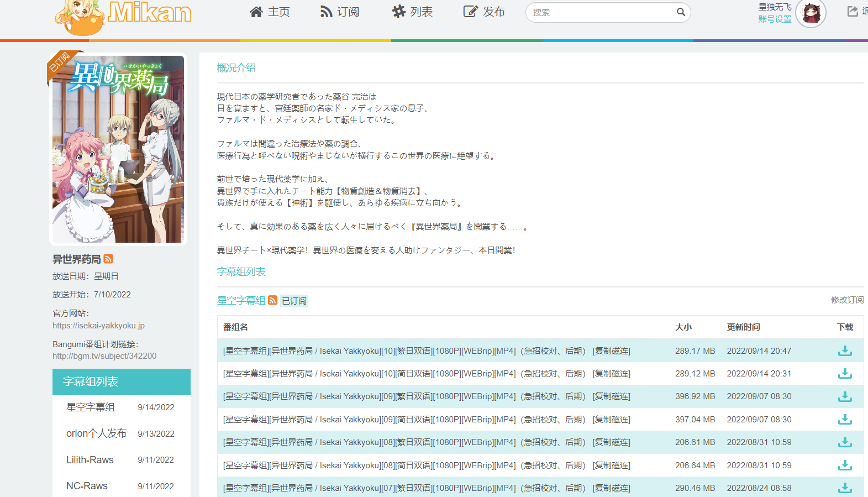The height and width of the screenshot is (497, 868).
Task: Open the 账号设置 account settings link
Action: click(775, 19)
